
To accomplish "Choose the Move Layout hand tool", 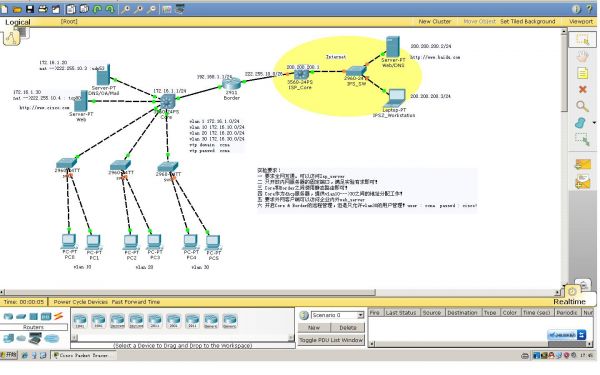I will click(582, 57).
